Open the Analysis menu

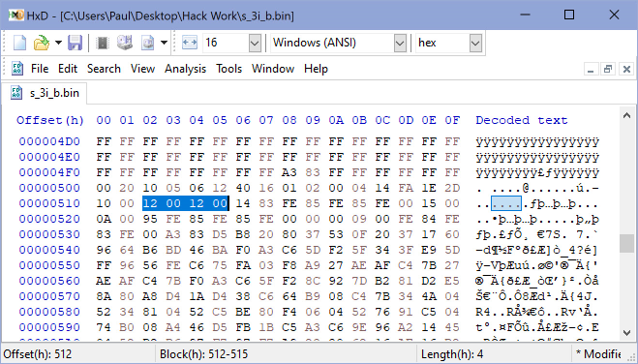[185, 69]
